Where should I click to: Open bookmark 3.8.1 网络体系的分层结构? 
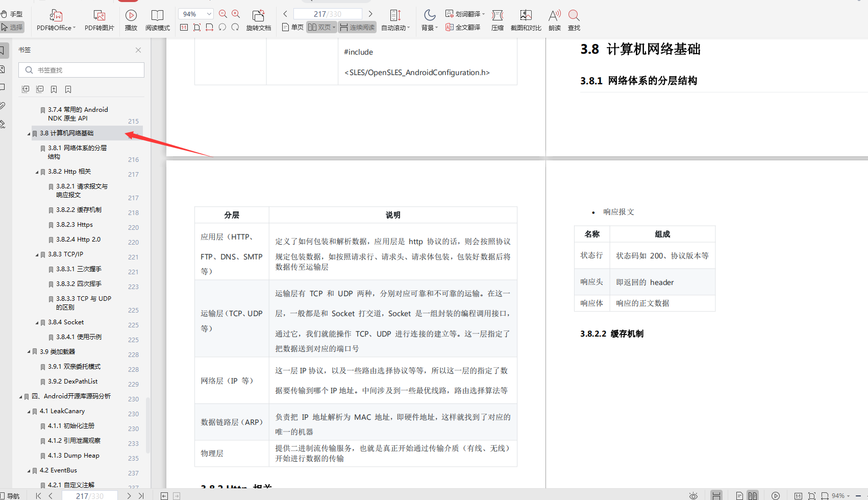click(78, 152)
